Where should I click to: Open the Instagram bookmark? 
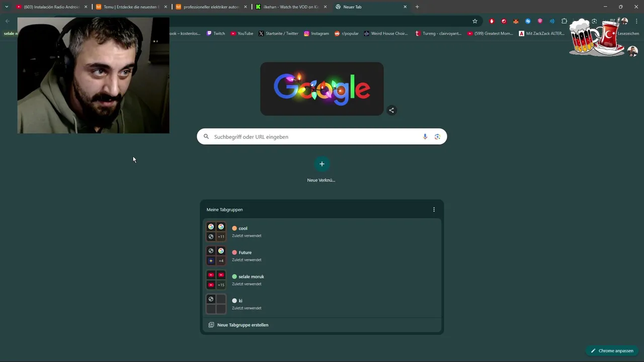click(316, 34)
